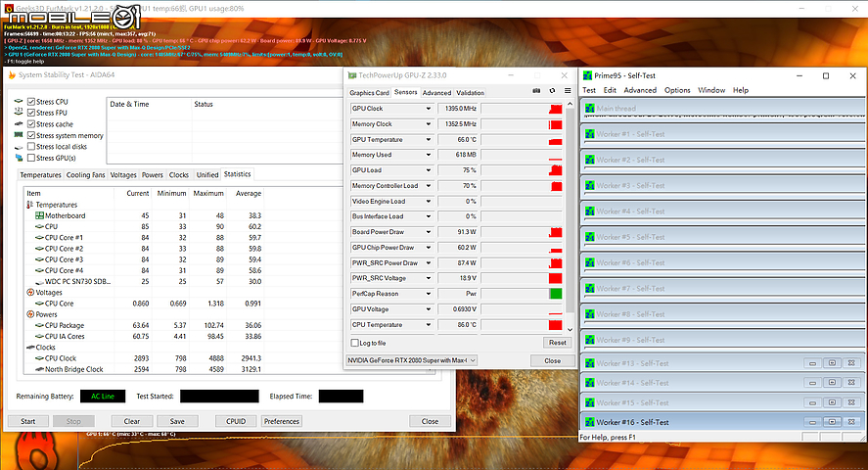Screen dimensions: 868x470
Task: Open Prime95 Test menu
Action: click(x=589, y=90)
